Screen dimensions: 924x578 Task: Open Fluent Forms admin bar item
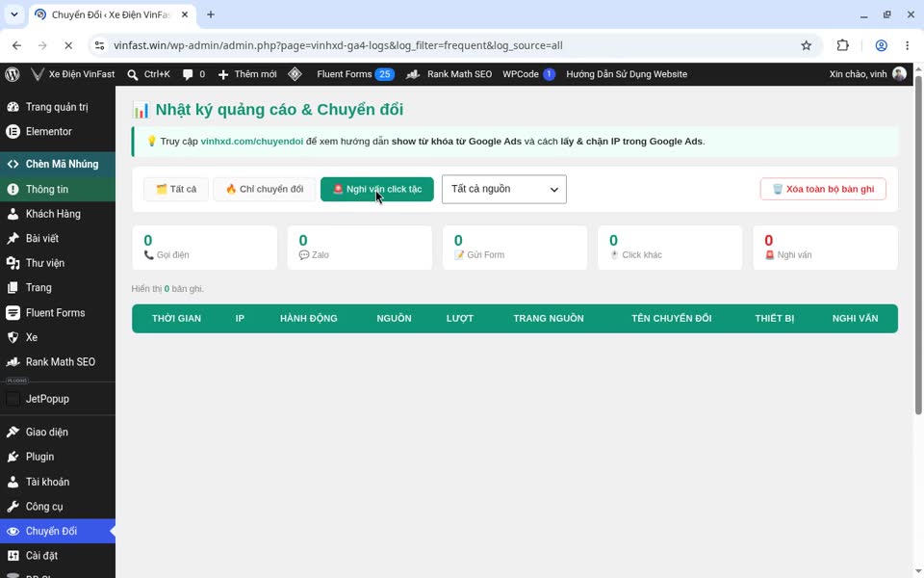point(355,74)
